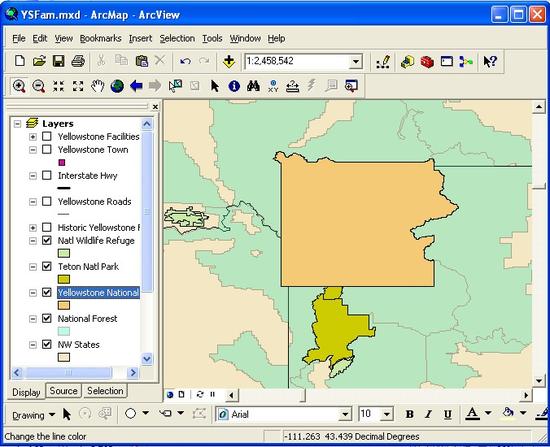Go back to previous extent arrow

pos(136,86)
